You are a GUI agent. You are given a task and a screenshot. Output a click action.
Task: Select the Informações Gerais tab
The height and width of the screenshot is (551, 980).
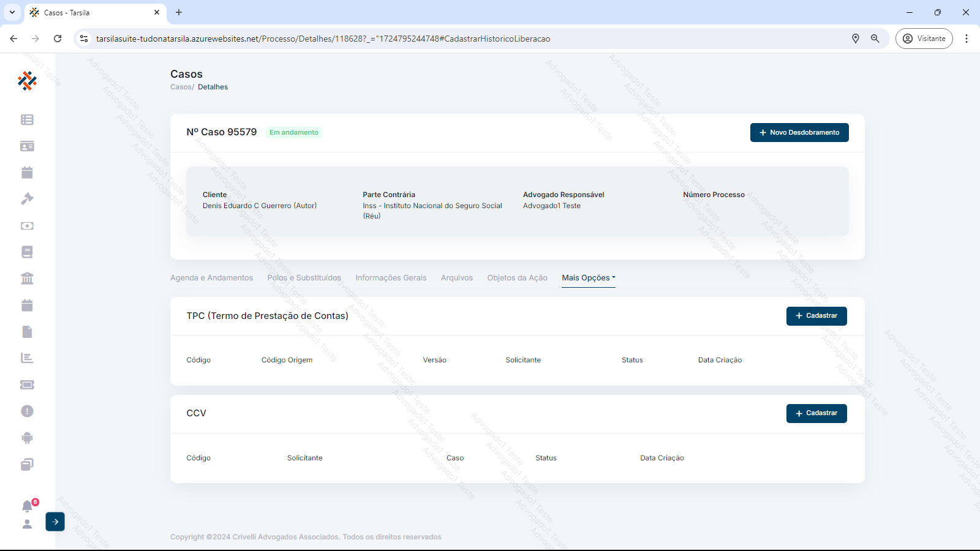pos(391,278)
